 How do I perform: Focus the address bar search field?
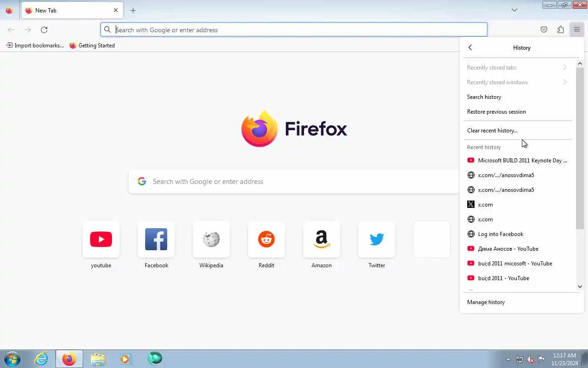[x=294, y=30]
